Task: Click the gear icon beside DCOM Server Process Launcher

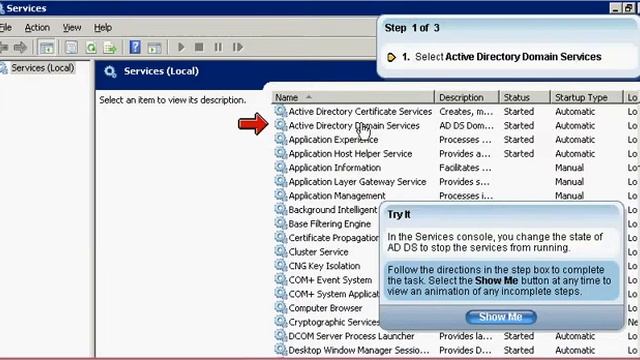Action: (x=280, y=336)
